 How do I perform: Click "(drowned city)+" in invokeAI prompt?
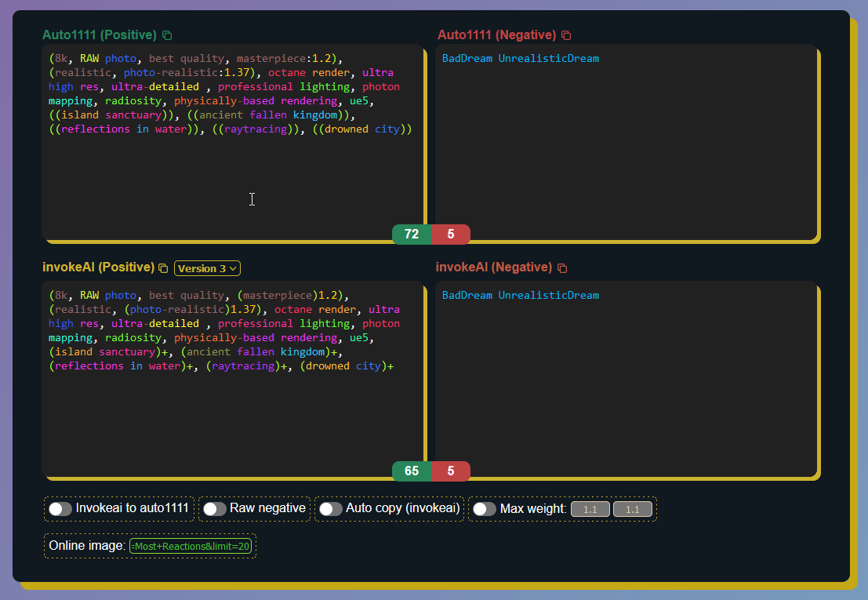coord(347,365)
